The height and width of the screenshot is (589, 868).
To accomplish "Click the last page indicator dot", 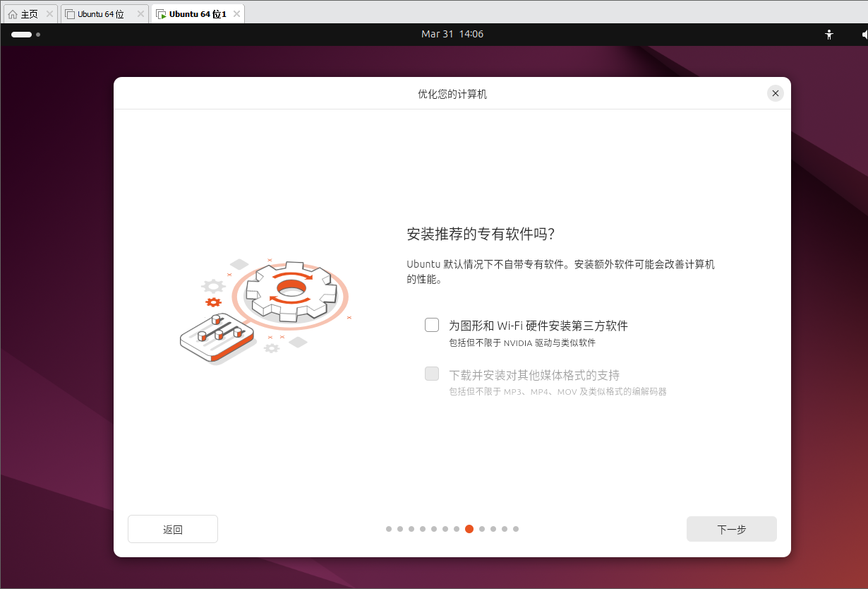I will 516,529.
